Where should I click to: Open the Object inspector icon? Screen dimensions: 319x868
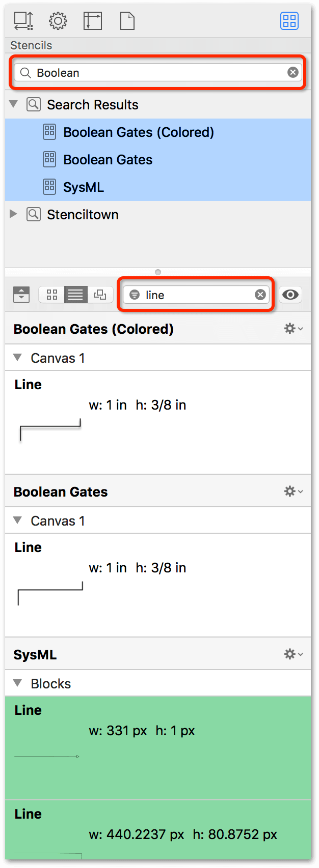tap(23, 21)
